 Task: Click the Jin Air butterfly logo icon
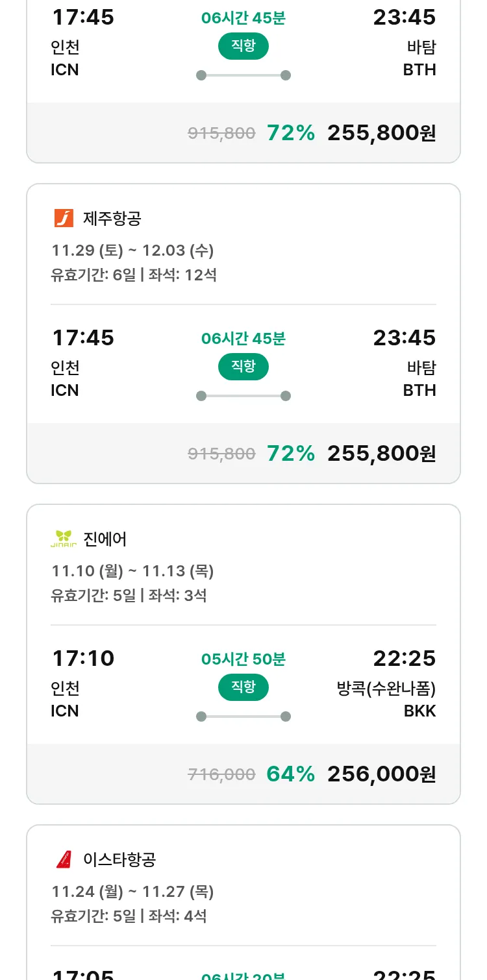click(x=64, y=539)
